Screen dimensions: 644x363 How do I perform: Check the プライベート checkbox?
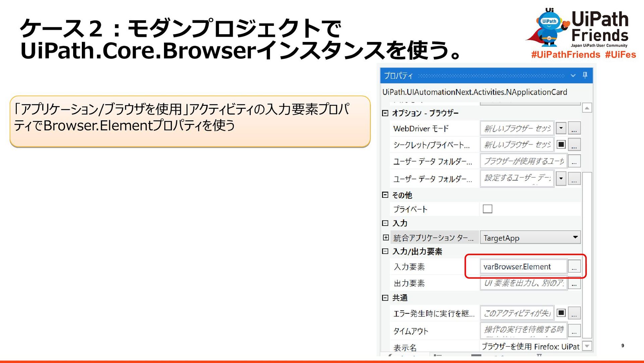(x=487, y=209)
